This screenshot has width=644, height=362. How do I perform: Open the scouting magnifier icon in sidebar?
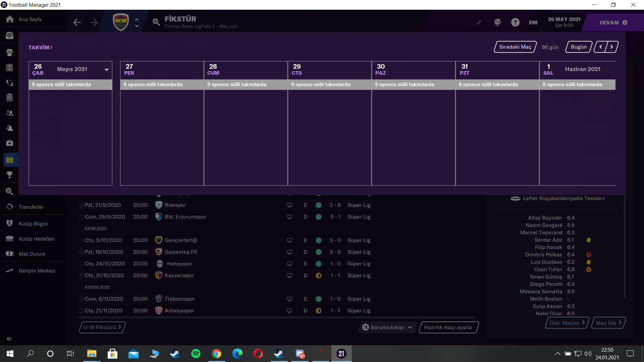coord(10,191)
